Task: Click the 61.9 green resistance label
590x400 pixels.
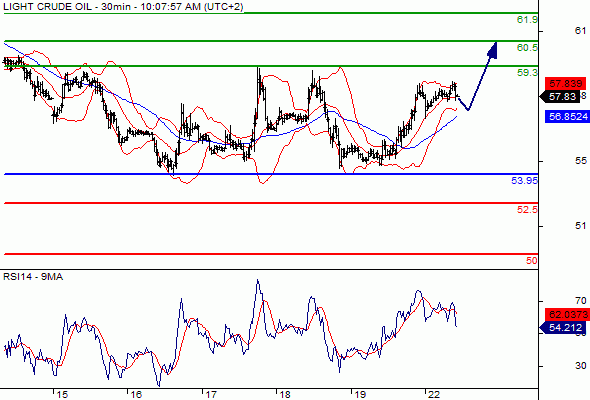Action: [527, 20]
